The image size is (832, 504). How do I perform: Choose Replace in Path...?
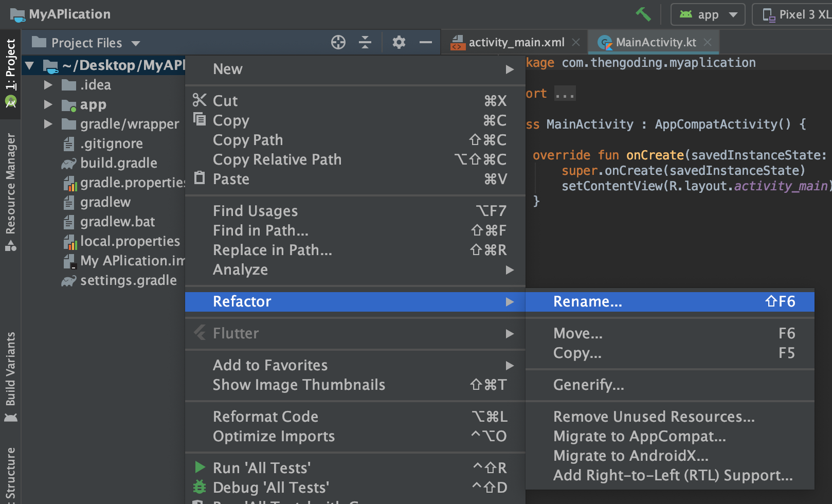[x=355, y=250]
